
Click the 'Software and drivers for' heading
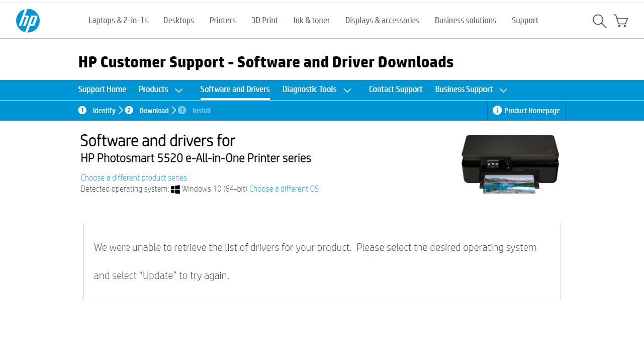pos(157,140)
